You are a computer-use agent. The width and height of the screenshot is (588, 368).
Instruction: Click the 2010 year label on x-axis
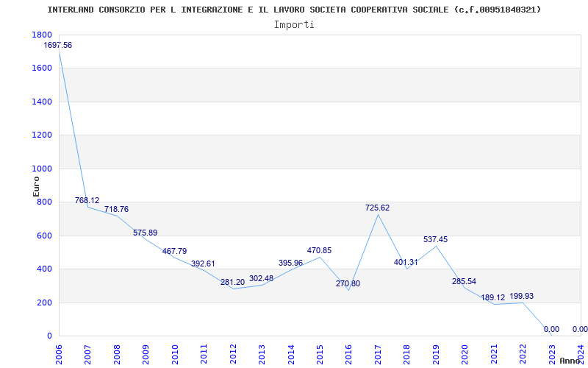tap(175, 354)
